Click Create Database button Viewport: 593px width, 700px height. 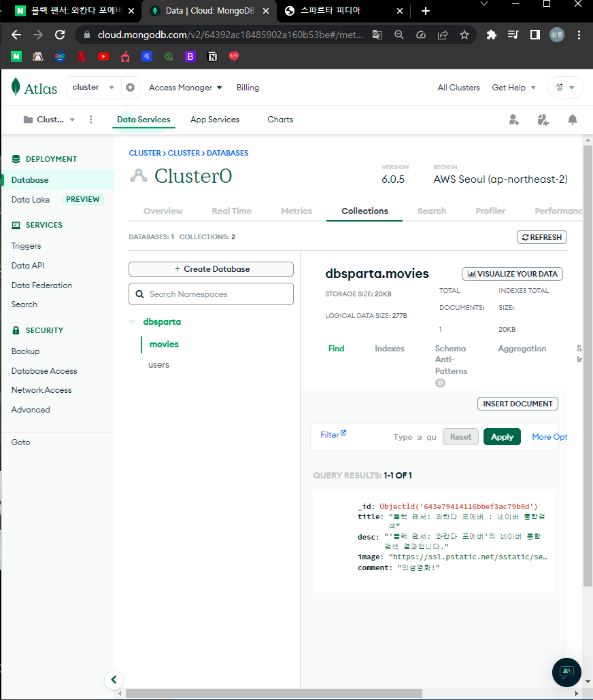(x=211, y=269)
